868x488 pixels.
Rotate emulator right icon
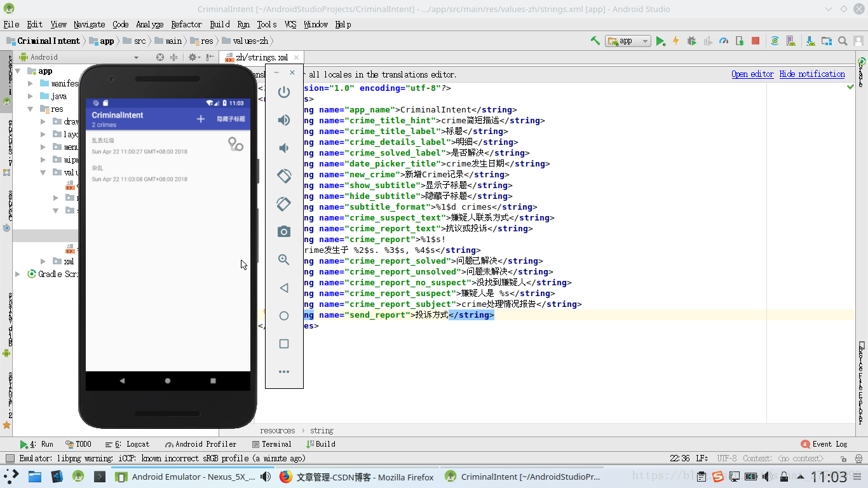pos(284,204)
